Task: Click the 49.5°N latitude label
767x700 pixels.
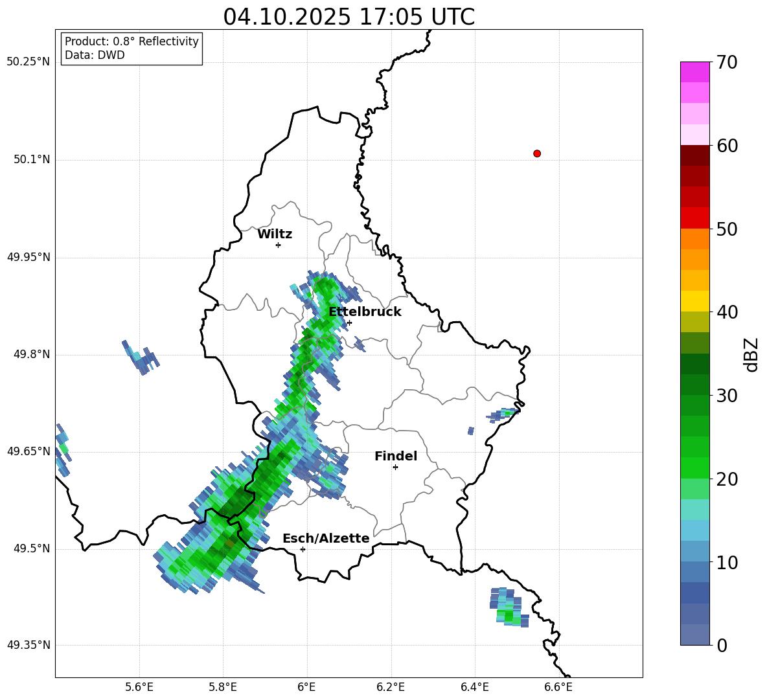Action: [32, 548]
